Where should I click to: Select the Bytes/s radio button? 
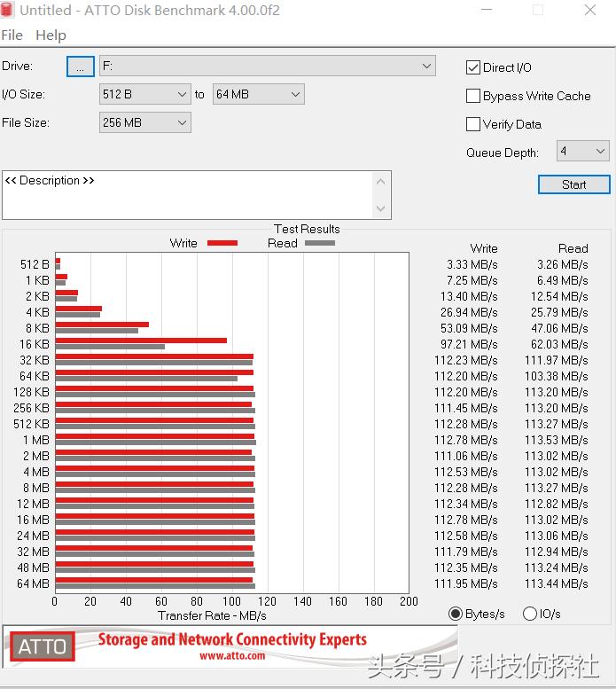pos(456,614)
